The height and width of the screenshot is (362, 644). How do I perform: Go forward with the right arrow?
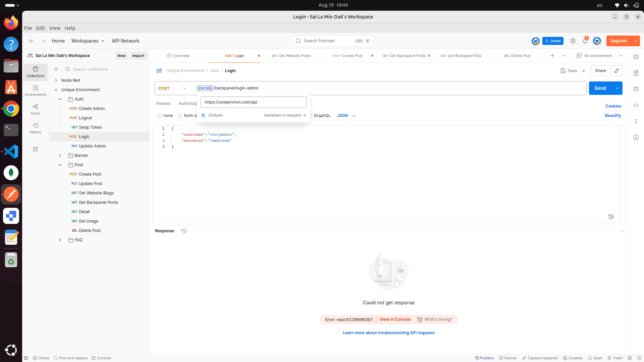pos(44,41)
